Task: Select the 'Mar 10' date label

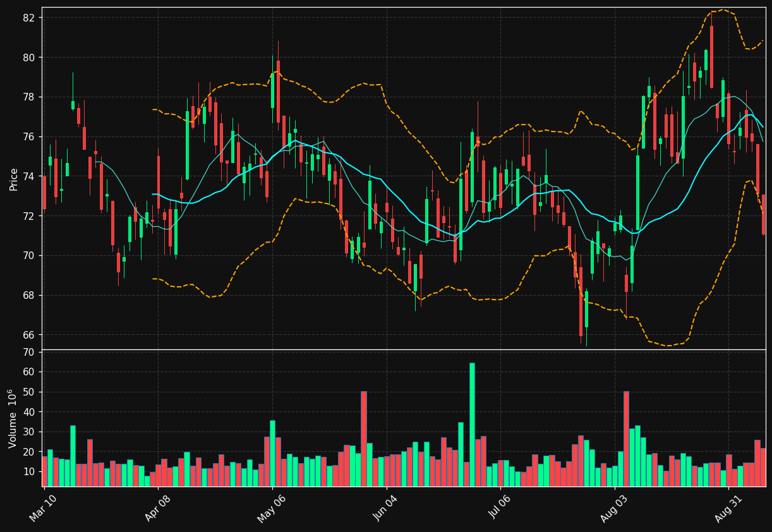Action: [42, 510]
